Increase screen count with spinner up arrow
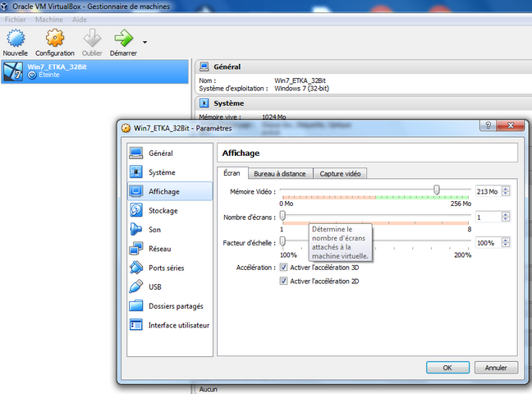 [506, 214]
